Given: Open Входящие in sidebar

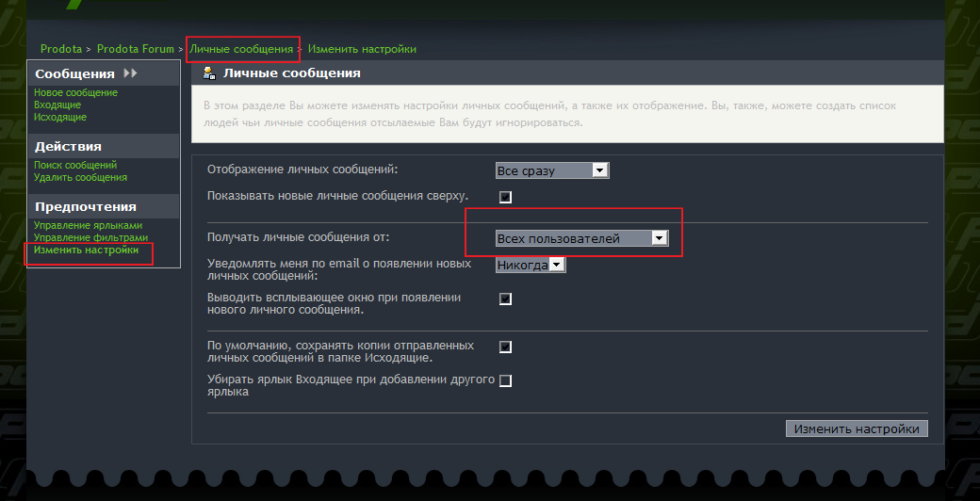Looking at the screenshot, I should (57, 105).
